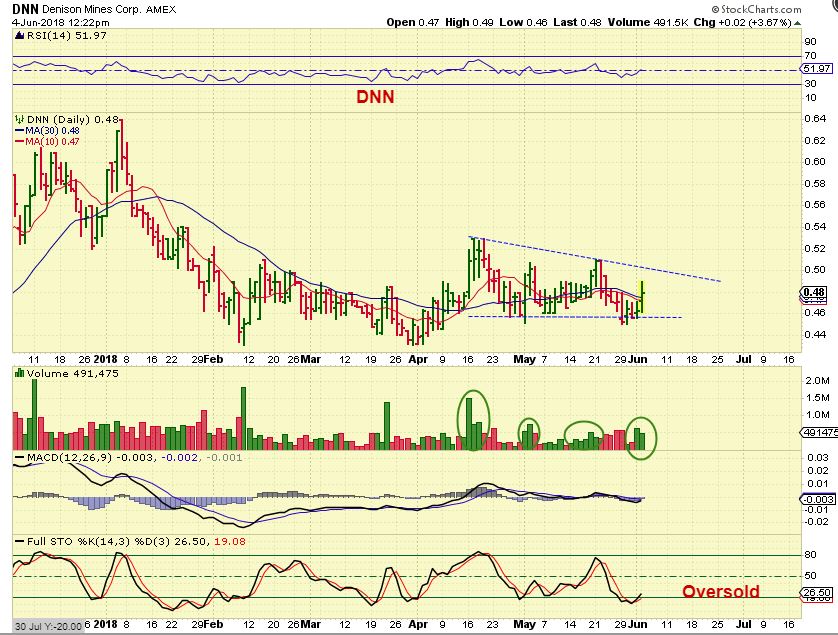Click the 'Low 0.46' quote value
The image size is (838, 635).
pyautogui.click(x=523, y=22)
